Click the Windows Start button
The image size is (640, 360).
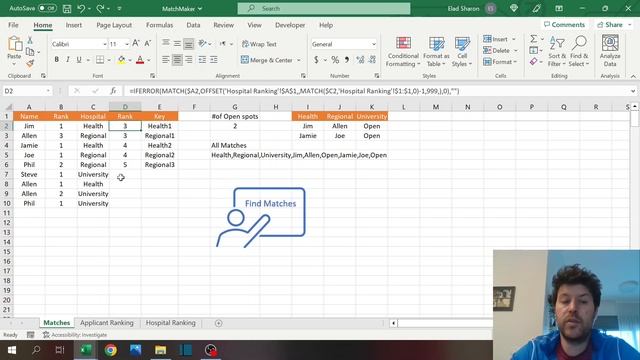pyautogui.click(x=11, y=350)
